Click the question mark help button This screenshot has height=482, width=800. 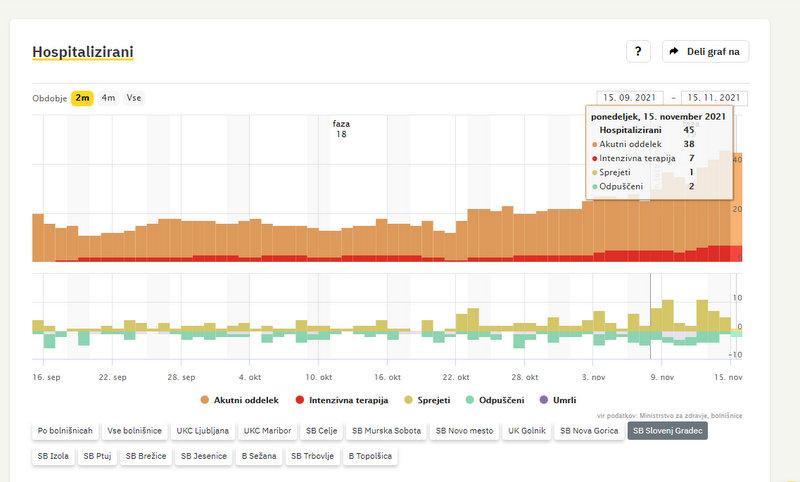coord(639,52)
